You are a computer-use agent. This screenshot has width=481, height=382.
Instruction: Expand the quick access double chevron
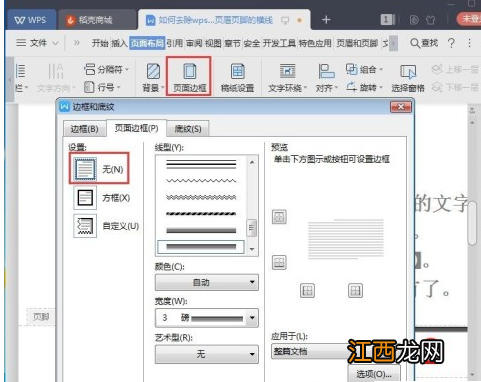click(x=77, y=43)
